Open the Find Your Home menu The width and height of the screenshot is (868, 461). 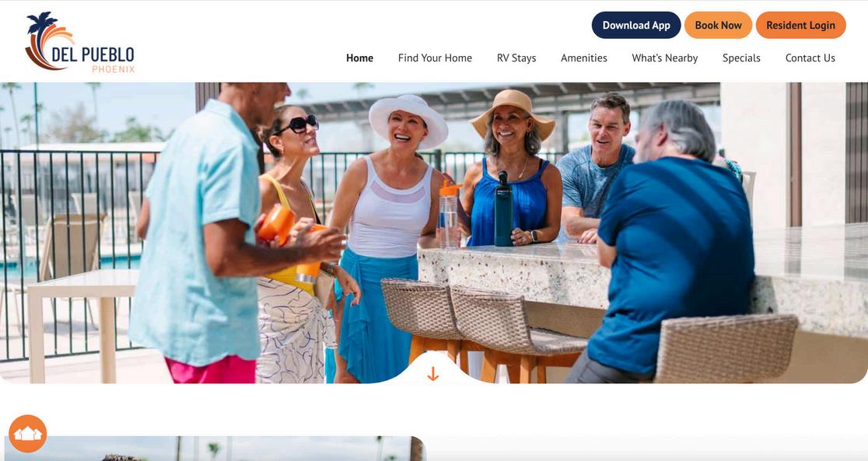pos(435,58)
